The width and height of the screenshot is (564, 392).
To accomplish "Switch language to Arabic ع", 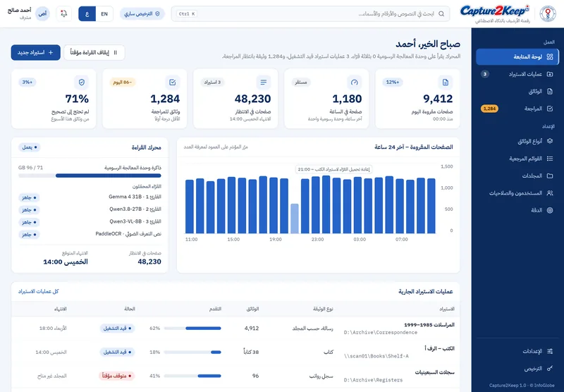I will (87, 14).
